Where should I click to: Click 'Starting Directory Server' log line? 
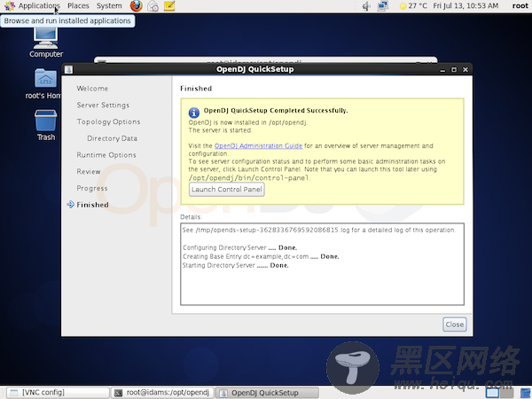[x=236, y=265]
